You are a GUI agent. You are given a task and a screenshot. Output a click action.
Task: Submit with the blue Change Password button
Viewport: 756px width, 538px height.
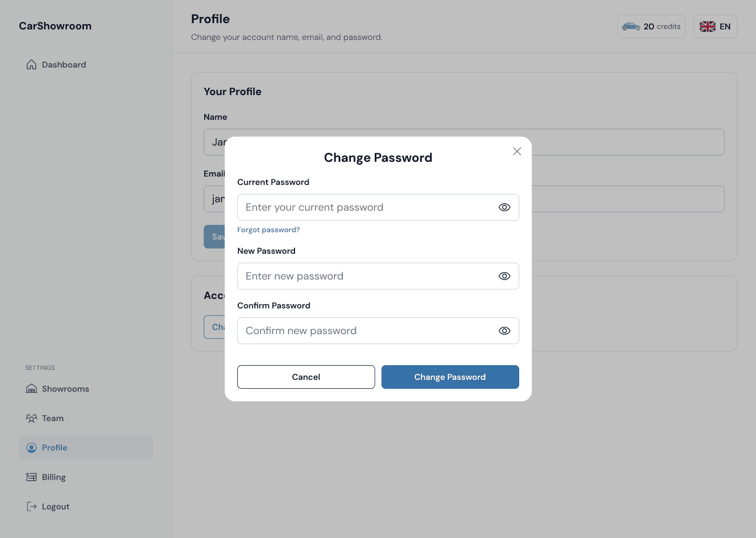[450, 377]
